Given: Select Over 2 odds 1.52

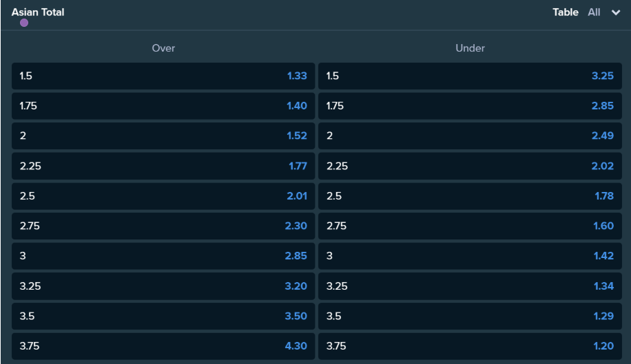Looking at the screenshot, I should click(163, 136).
